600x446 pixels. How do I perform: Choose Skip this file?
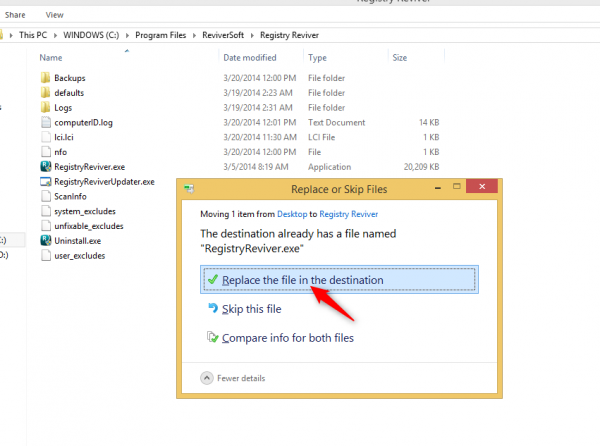coord(251,309)
